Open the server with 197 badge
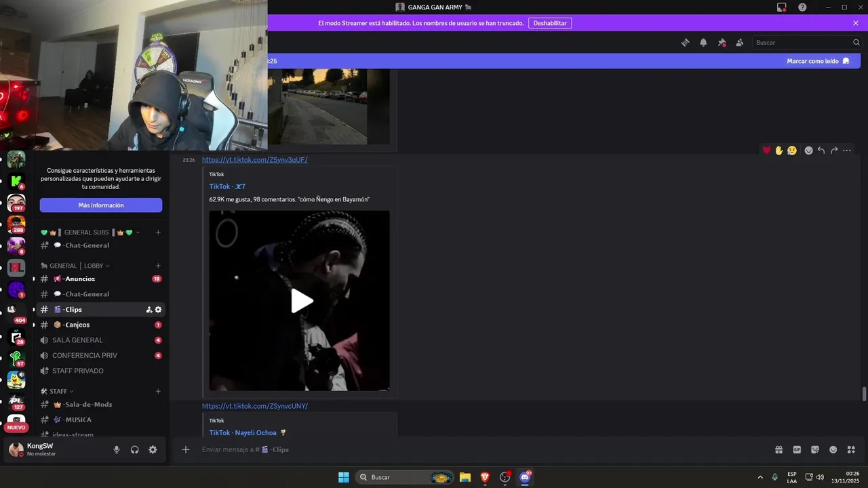Screen dimensions: 868x488 pyautogui.click(x=16, y=202)
